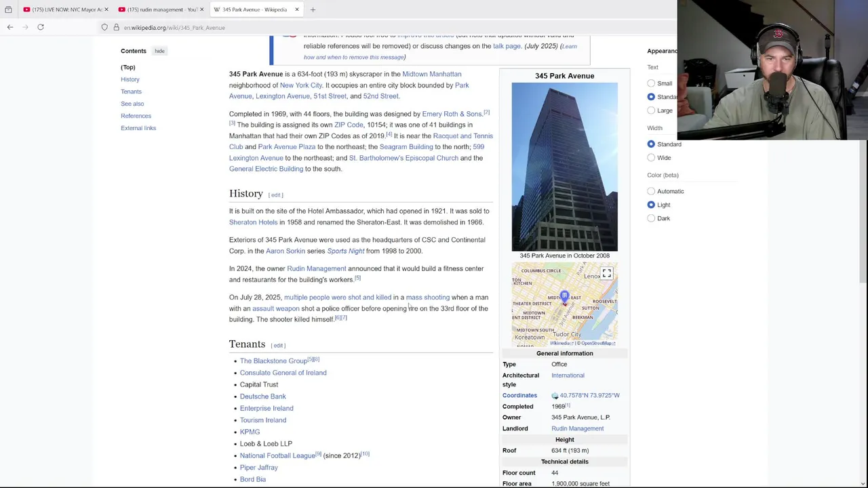Open the Aaron Sorkin link

(x=285, y=251)
